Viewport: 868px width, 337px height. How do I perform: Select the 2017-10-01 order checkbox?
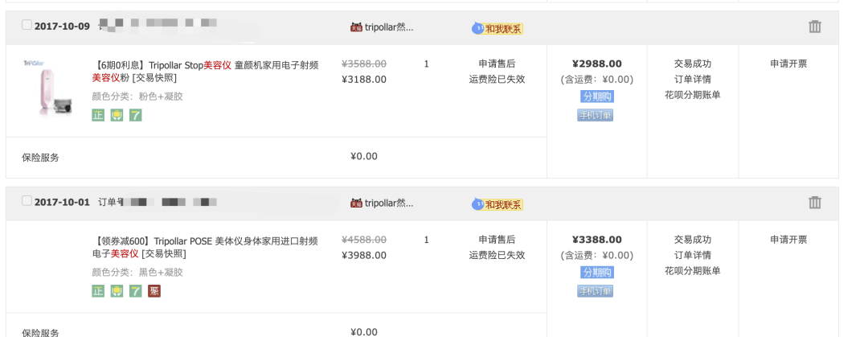click(x=27, y=201)
